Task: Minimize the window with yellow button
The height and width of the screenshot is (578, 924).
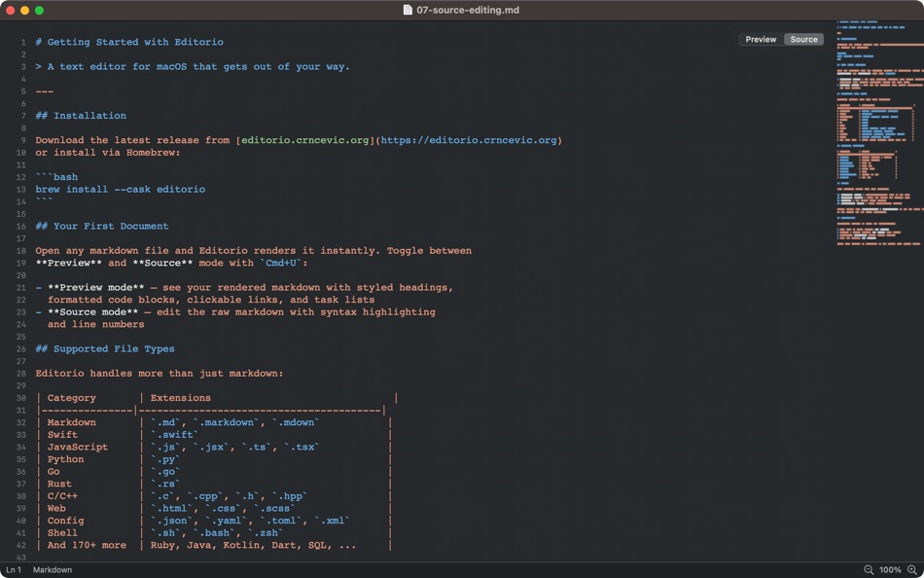Action: [24, 10]
